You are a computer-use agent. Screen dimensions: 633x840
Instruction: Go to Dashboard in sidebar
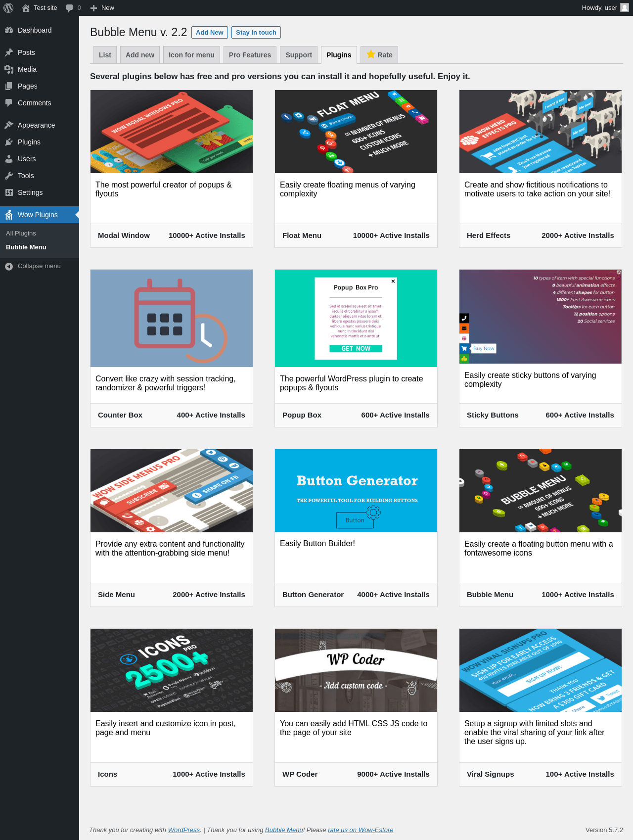pyautogui.click(x=40, y=30)
